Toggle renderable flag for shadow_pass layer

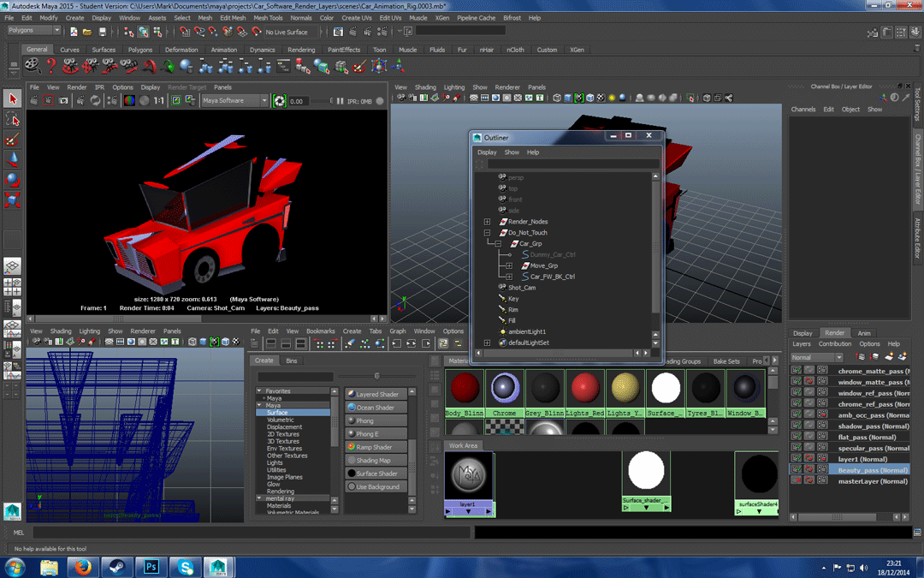pyautogui.click(x=797, y=426)
